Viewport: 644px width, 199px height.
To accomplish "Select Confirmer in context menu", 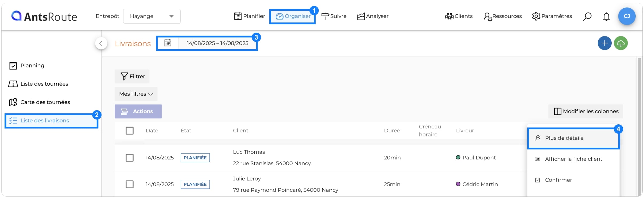I will [x=573, y=180].
